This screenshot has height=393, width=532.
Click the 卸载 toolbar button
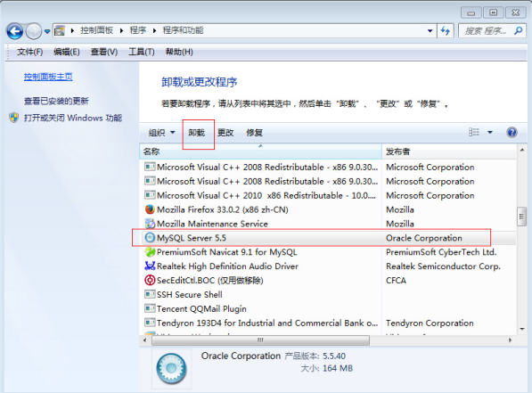(197, 133)
